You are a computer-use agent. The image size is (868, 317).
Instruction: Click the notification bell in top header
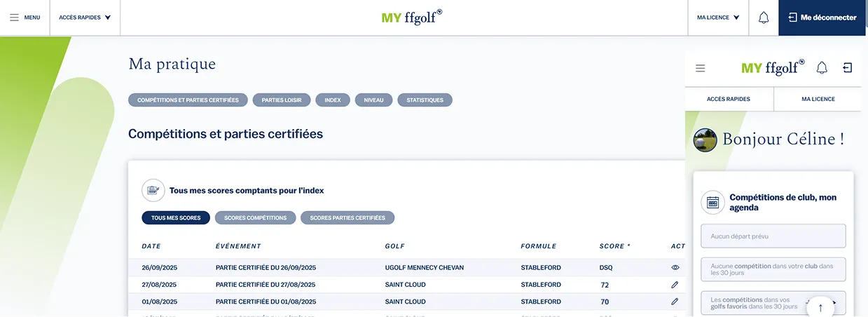(764, 18)
